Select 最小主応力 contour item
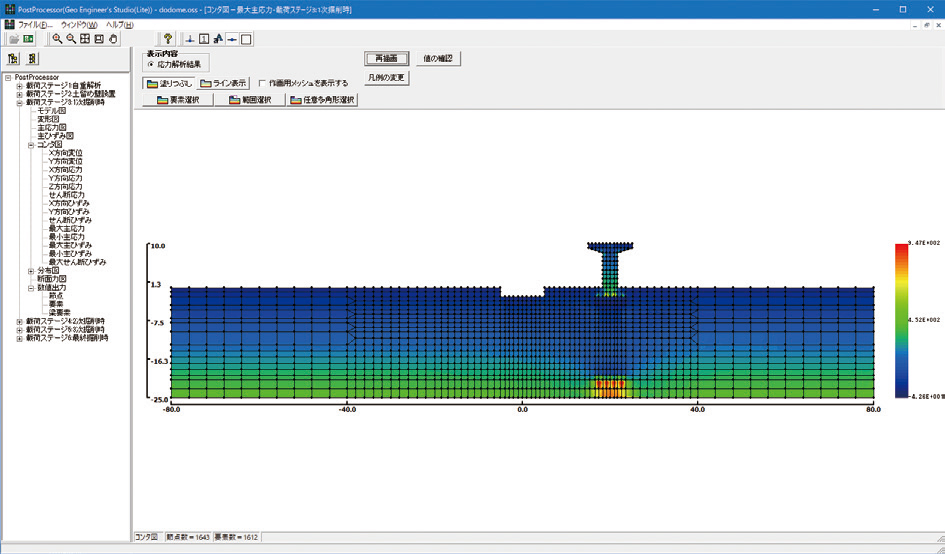Viewport: 945px width, 554px height. pyautogui.click(x=66, y=237)
